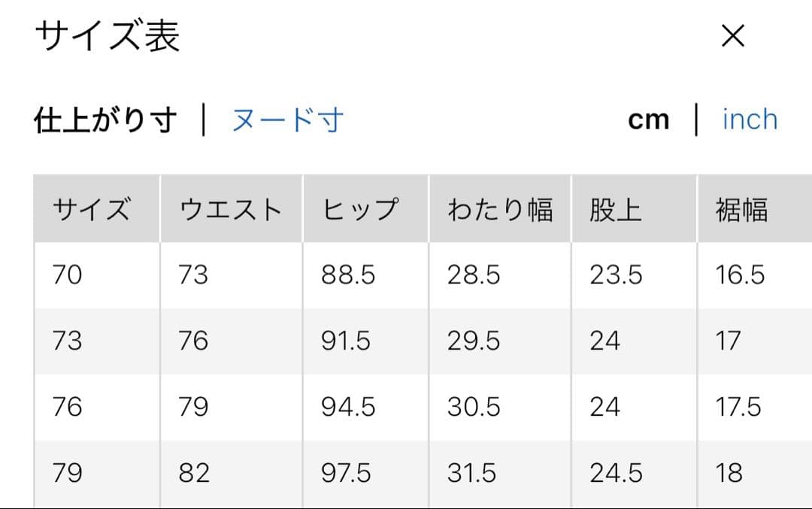The height and width of the screenshot is (509, 812).
Task: Select the 仕上がり寸 tab
Action: pyautogui.click(x=105, y=120)
